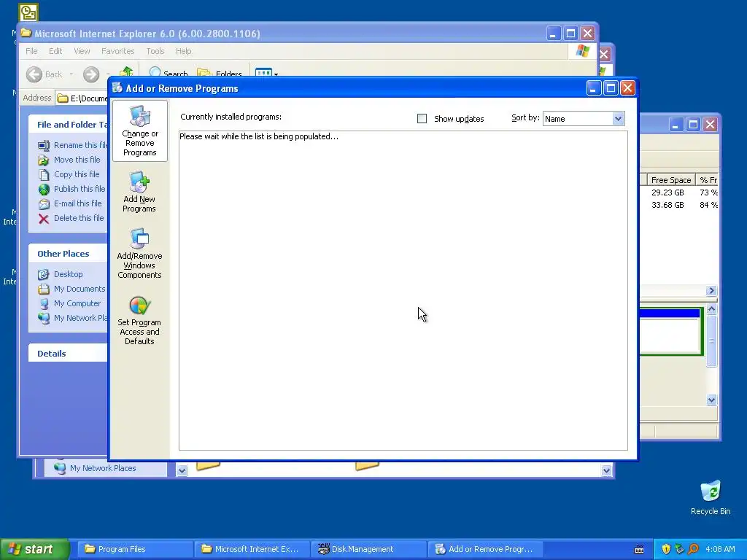747x560 pixels.
Task: Click the Views icon in Explorer toolbar
Action: (263, 72)
